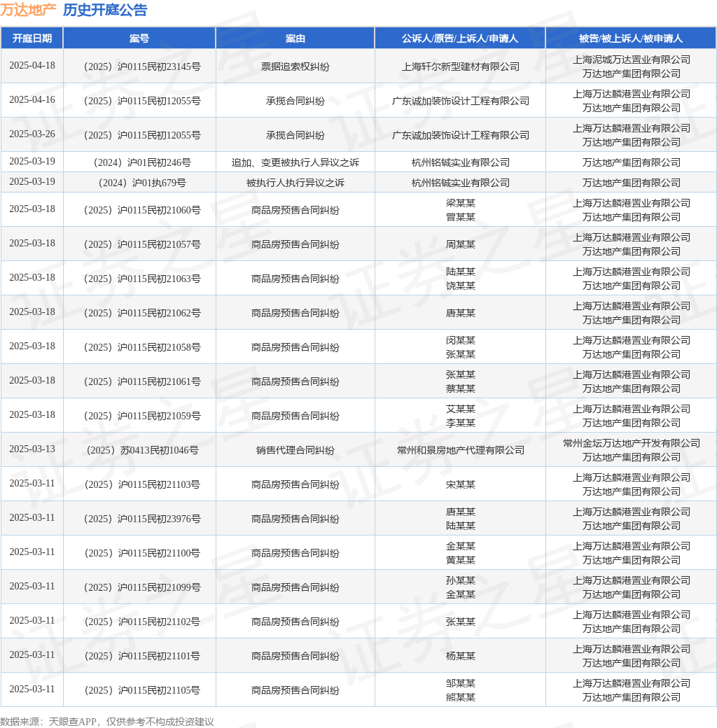
Task: Click plaintiff 曾某某
Action: (x=460, y=217)
